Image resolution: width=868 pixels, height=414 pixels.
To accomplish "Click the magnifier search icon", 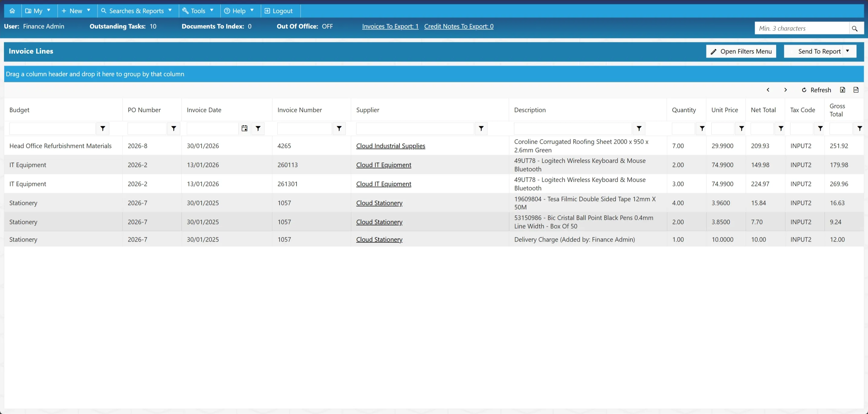I will point(855,29).
